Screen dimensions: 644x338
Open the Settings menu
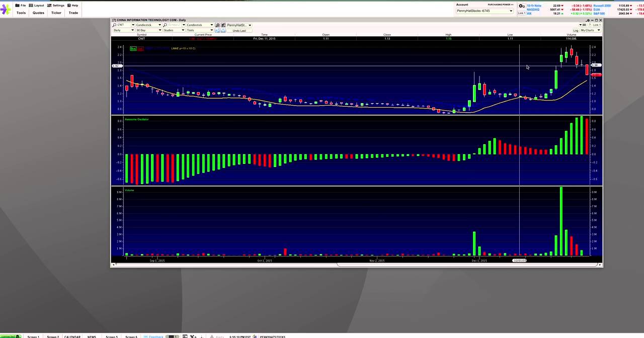[x=55, y=5]
